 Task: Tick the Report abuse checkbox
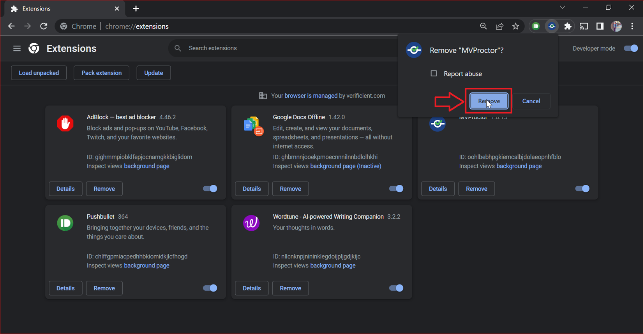434,73
